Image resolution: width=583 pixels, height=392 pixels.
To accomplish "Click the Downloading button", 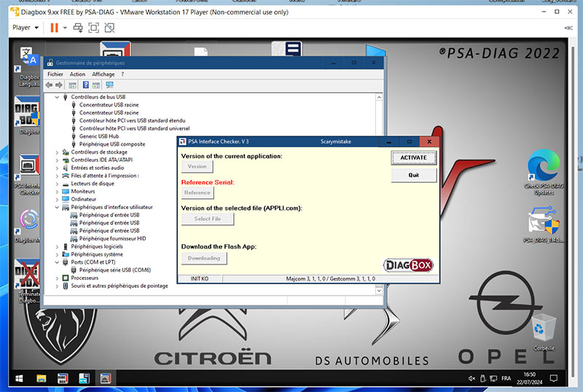I will (x=204, y=258).
